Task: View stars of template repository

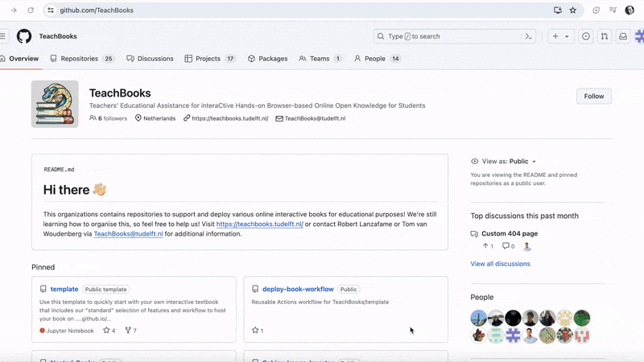Action: (x=109, y=331)
